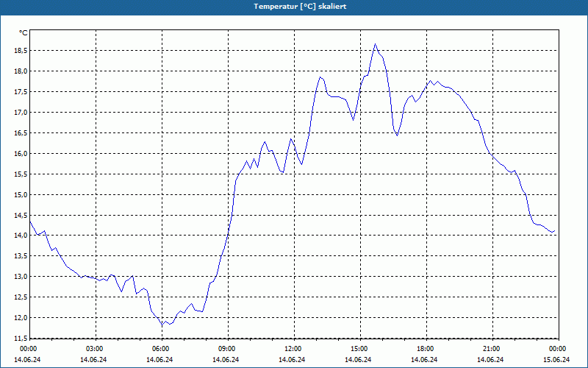This screenshot has width=588, height=368.
Task: Click the 06:00 time axis label
Action: click(161, 349)
